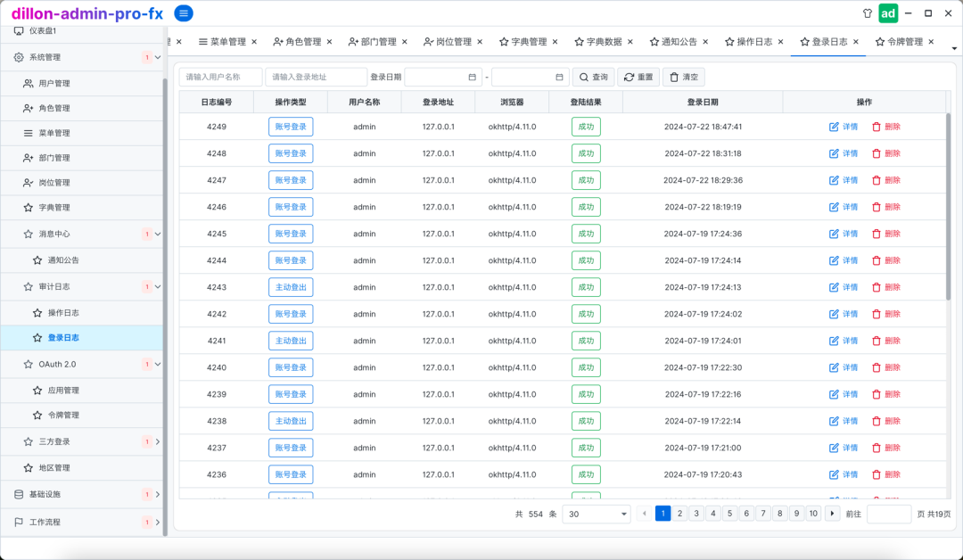
Task: Close the 操作日志 tab
Action: point(781,42)
